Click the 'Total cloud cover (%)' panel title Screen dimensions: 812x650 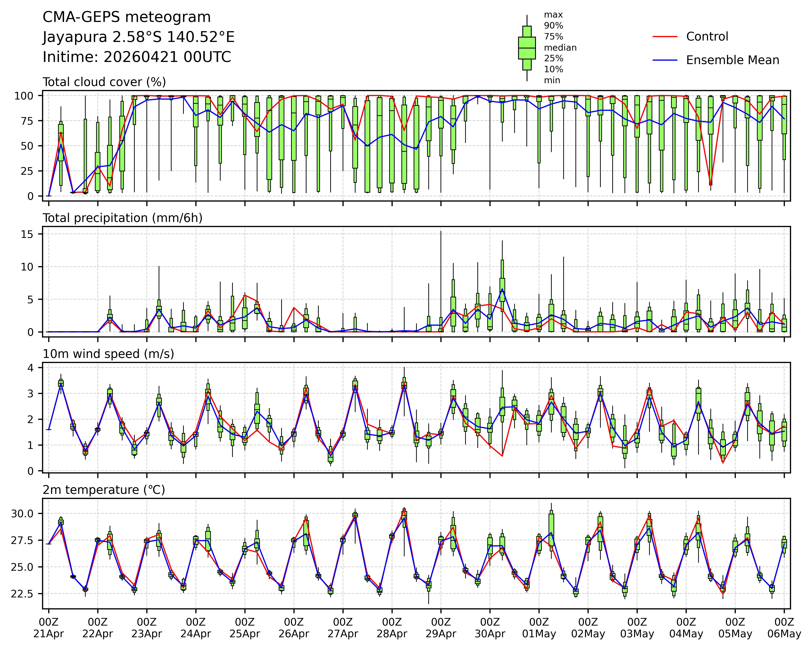coord(104,82)
